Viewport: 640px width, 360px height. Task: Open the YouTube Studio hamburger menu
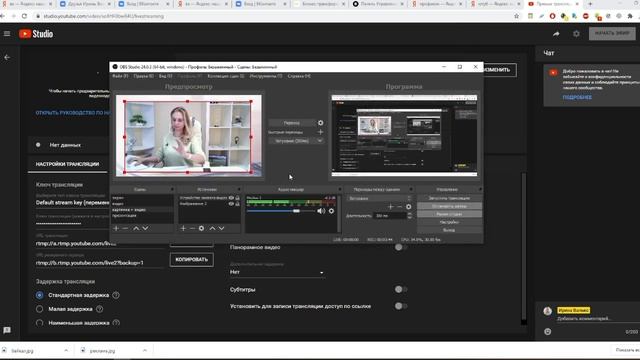point(7,34)
